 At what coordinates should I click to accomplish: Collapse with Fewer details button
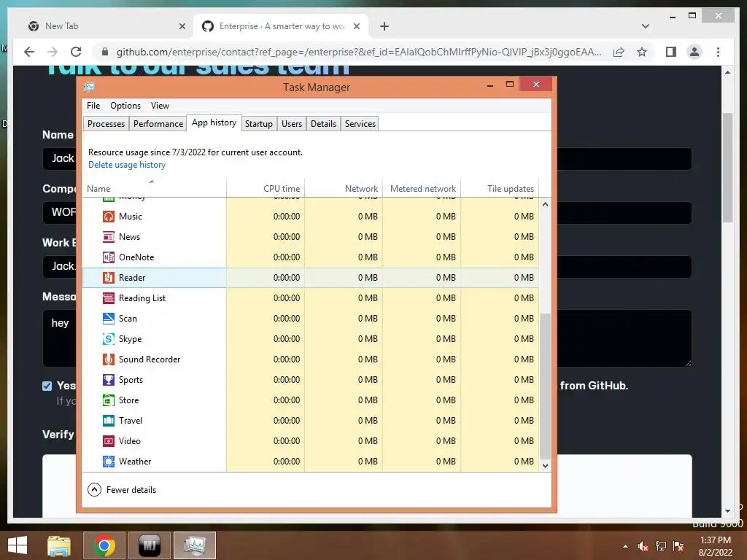point(122,489)
